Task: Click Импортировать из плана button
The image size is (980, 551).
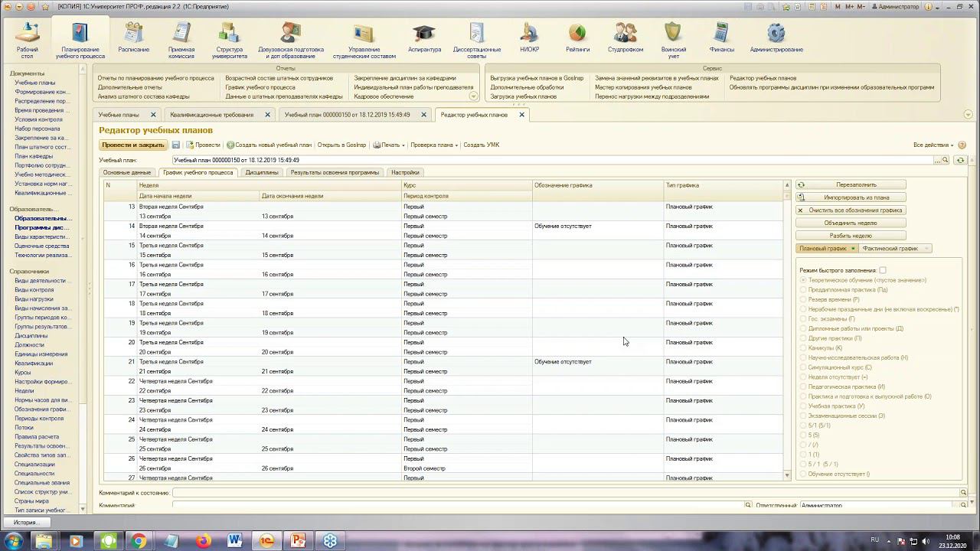Action: [851, 197]
